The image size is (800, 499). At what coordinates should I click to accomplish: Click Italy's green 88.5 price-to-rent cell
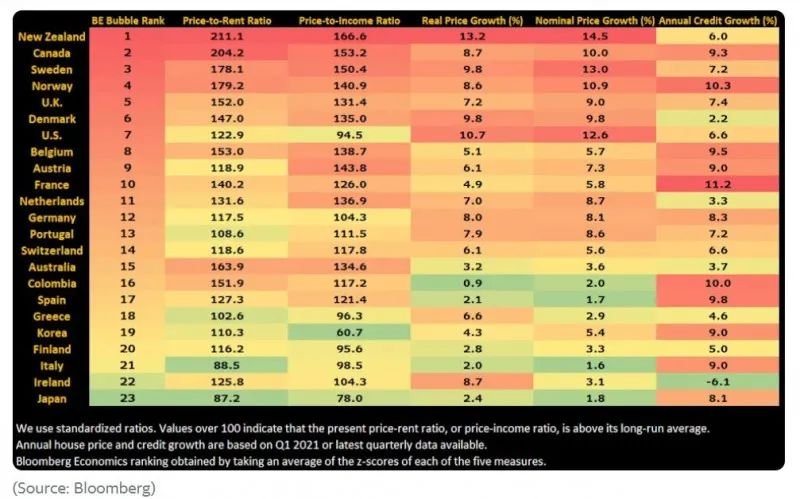click(227, 365)
